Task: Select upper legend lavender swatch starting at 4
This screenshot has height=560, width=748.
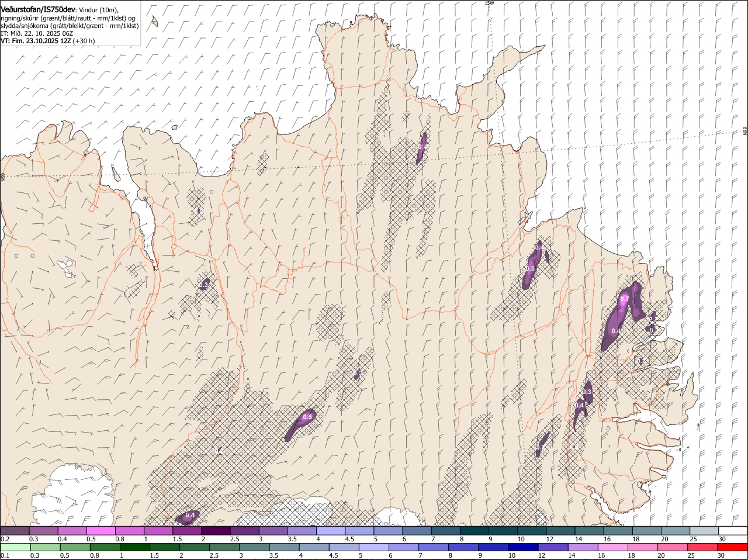Action: coord(330,531)
